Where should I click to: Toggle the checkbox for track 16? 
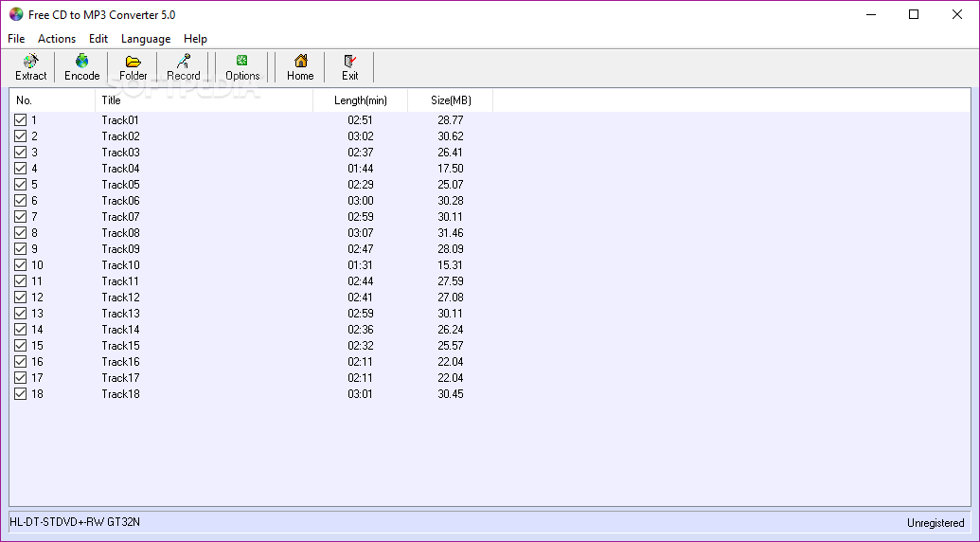[21, 361]
